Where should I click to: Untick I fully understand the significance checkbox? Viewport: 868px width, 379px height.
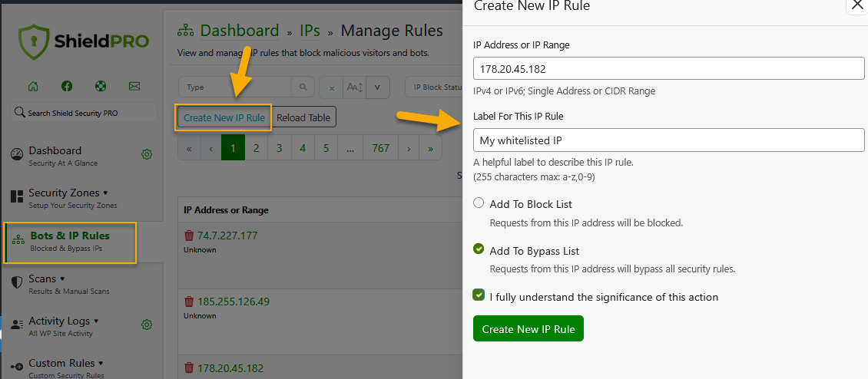pos(479,295)
